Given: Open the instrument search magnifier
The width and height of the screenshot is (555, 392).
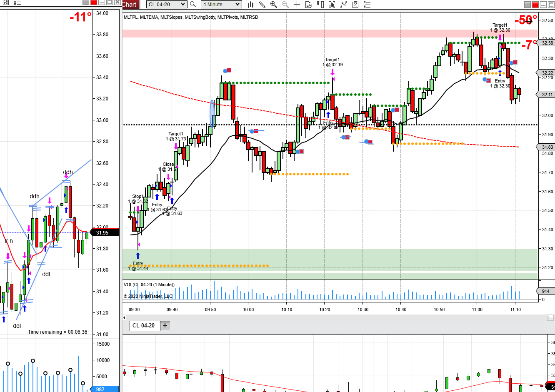Looking at the screenshot, I should tap(193, 4).
